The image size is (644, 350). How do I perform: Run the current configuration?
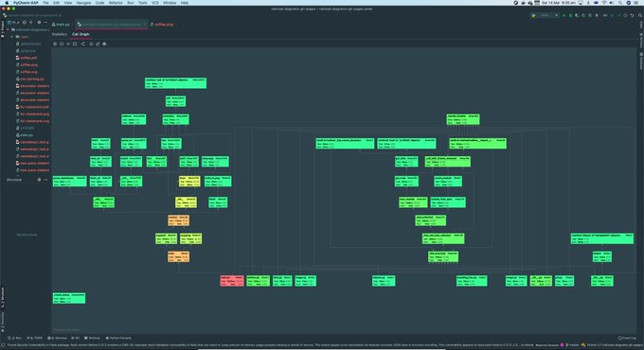tap(563, 15)
